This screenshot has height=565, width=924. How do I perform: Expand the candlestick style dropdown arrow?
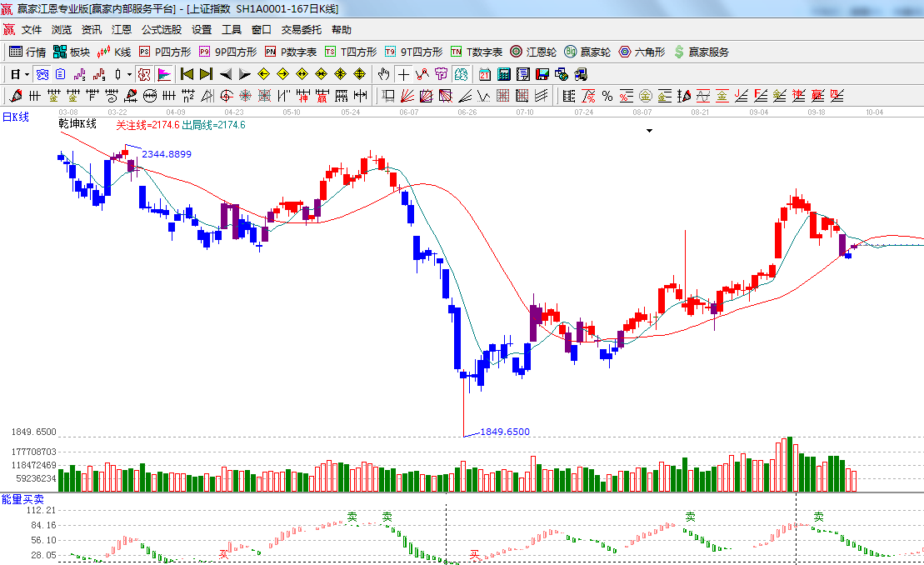(x=129, y=74)
